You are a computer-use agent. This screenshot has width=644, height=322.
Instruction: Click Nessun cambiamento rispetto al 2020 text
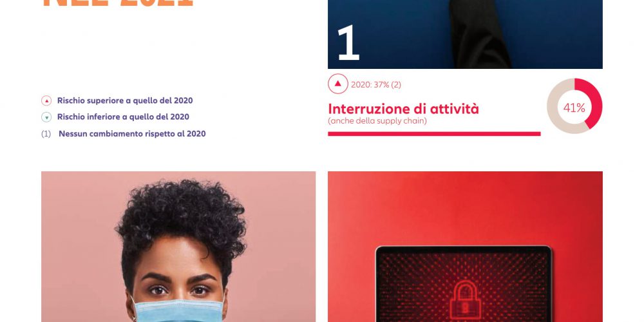pyautogui.click(x=132, y=134)
